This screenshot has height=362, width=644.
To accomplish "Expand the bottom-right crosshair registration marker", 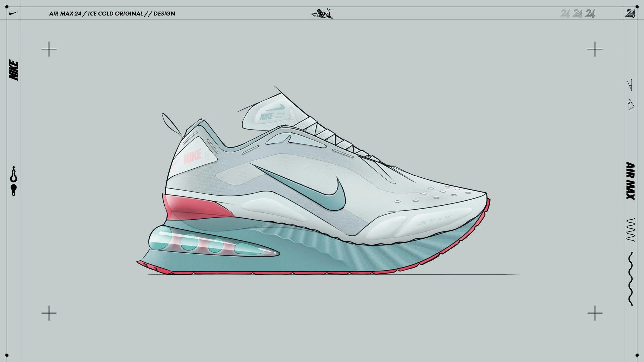I will tap(596, 313).
